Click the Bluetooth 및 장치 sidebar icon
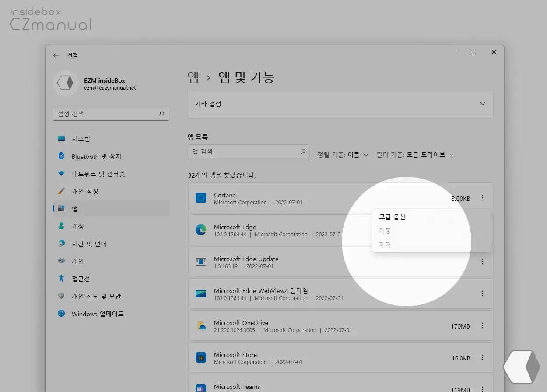 pyautogui.click(x=61, y=156)
